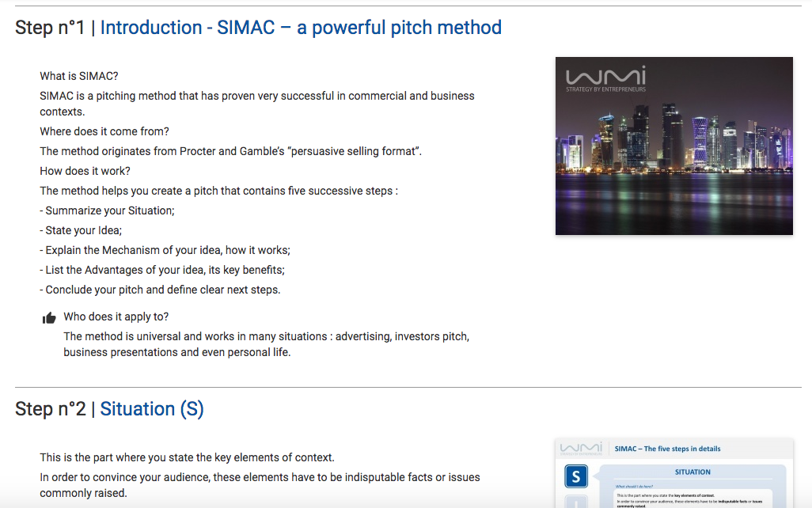The image size is (812, 508).
Task: Click 'Conclude your pitch and define clear next steps' line
Action: tap(160, 290)
